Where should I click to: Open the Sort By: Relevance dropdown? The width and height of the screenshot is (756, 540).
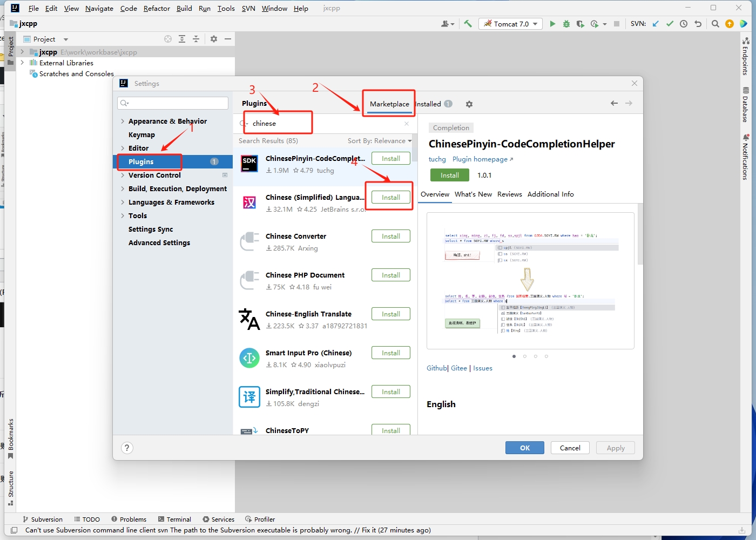tap(380, 141)
